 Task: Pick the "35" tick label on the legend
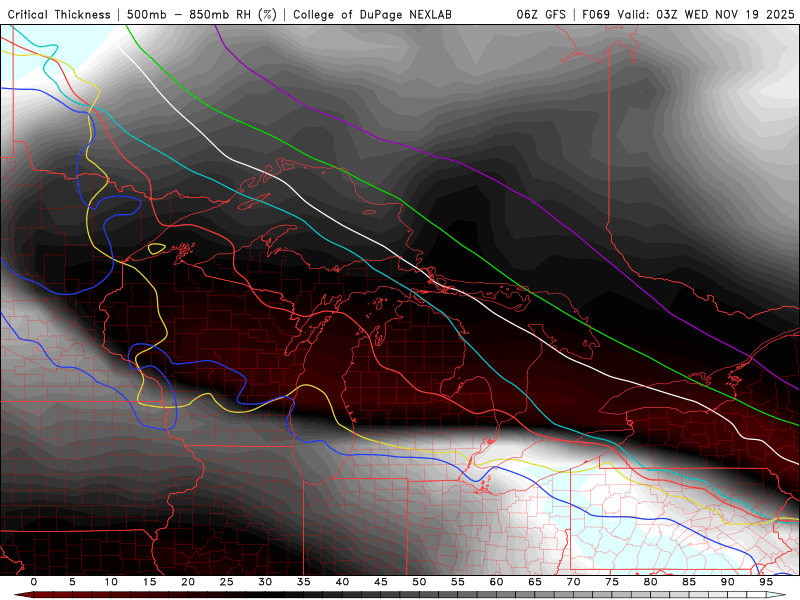click(x=304, y=582)
